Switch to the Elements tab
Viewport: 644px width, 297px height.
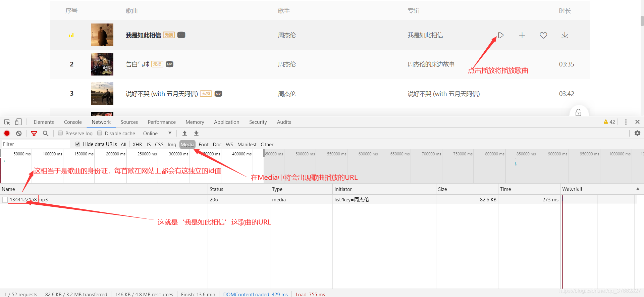[44, 122]
